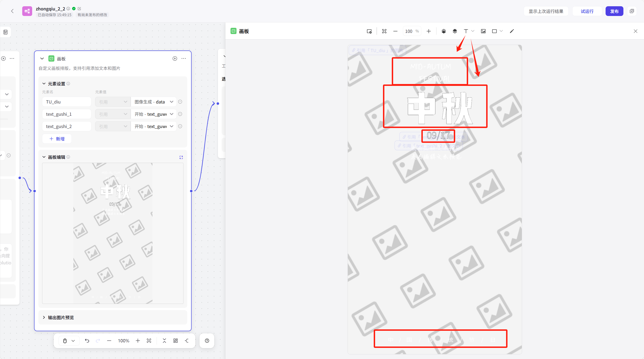
Task: Open the 画板 node more-options menu
Action: [x=184, y=59]
